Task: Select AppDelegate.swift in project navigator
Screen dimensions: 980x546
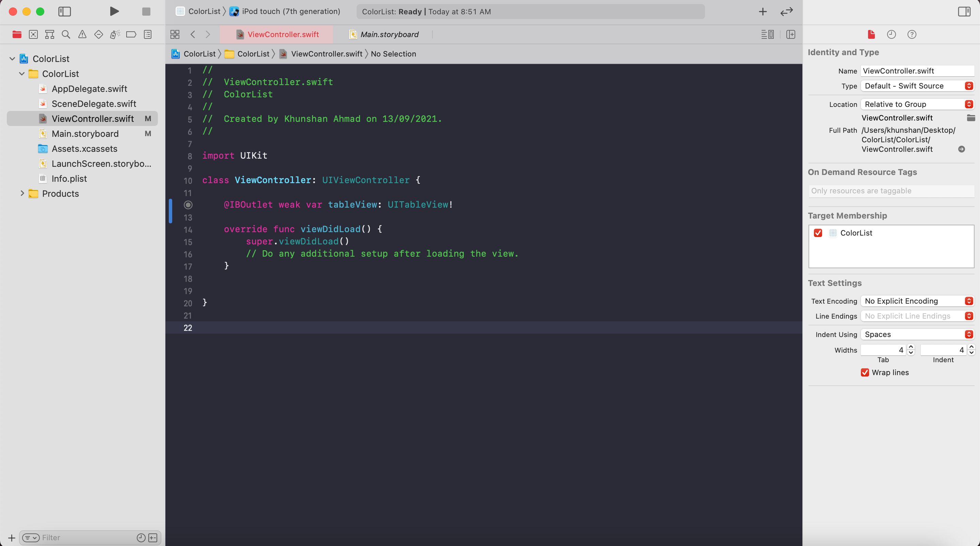Action: tap(89, 89)
